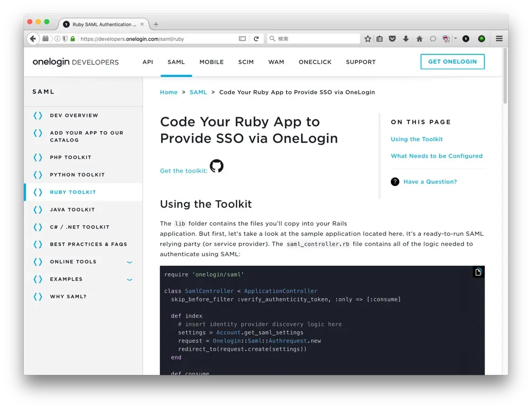Click the home icon in the browser toolbar

(x=419, y=38)
